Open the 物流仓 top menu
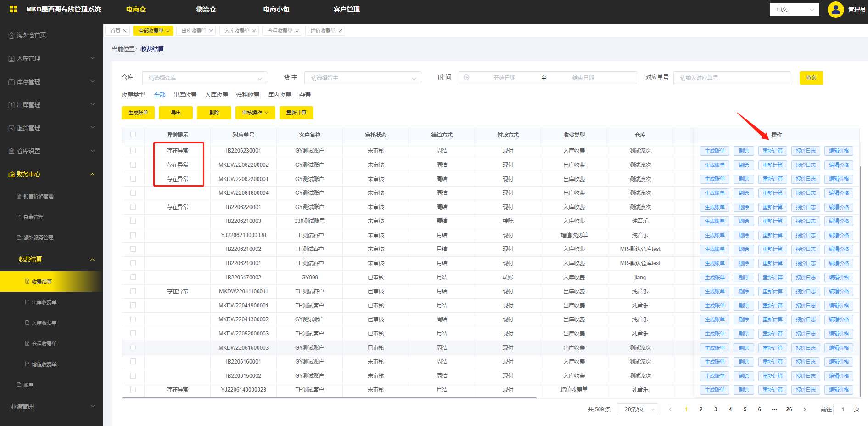868x426 pixels. tap(206, 9)
